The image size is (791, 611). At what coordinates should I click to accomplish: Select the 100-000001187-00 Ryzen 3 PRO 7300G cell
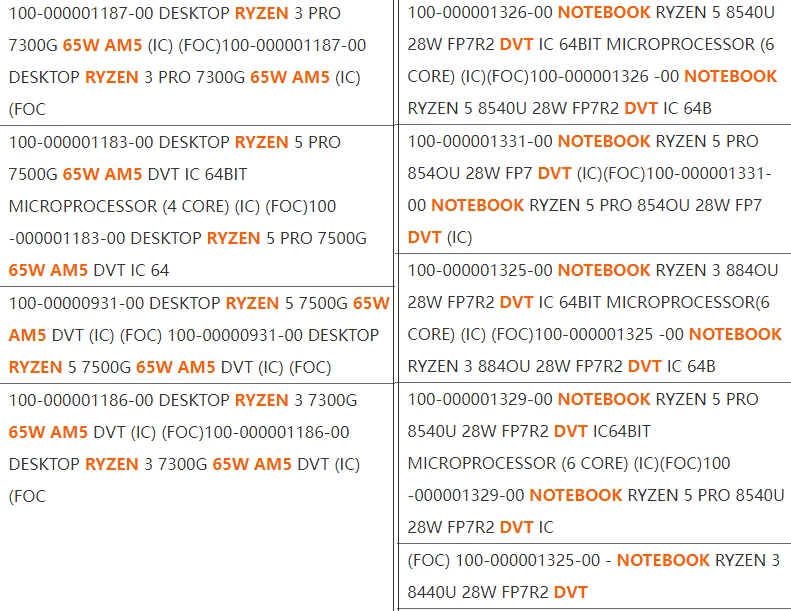[196, 62]
